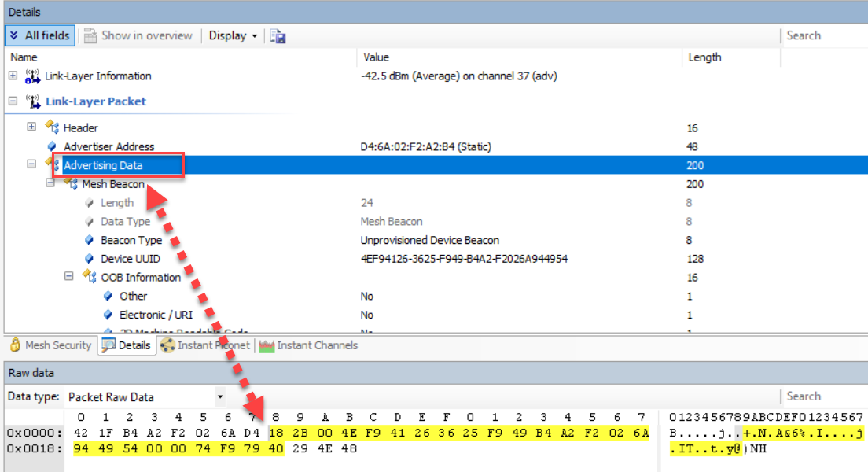Select the Device UUID field row

(x=130, y=259)
